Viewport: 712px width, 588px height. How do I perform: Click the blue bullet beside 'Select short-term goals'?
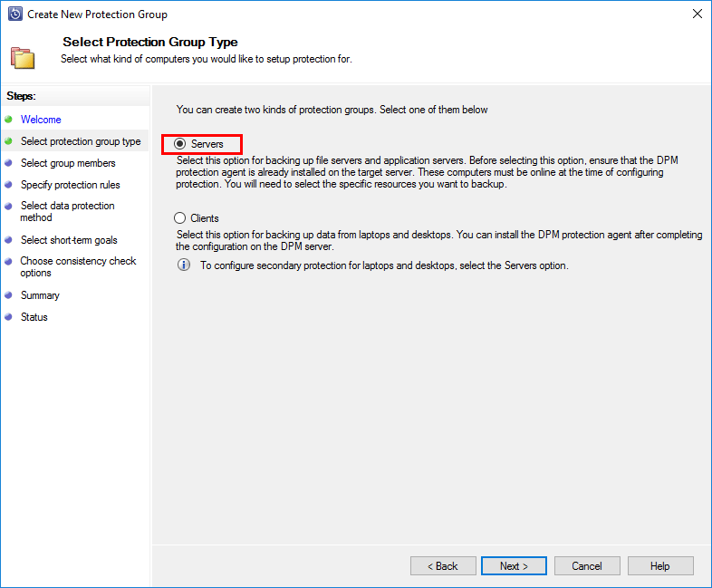point(8,240)
